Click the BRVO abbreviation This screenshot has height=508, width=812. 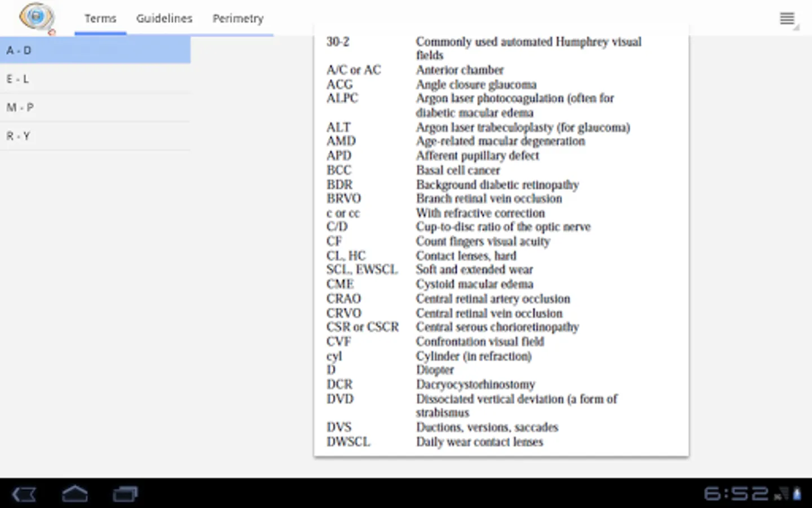[x=343, y=199]
